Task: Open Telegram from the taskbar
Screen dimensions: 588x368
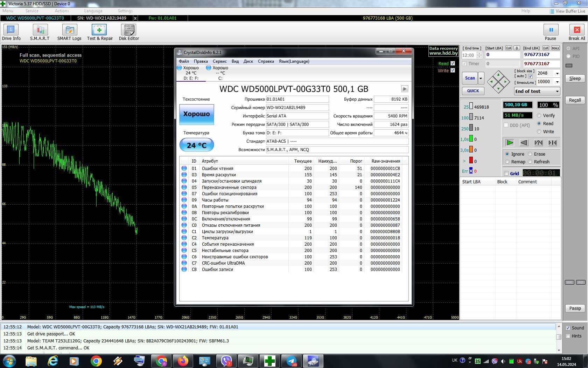Action: tap(291, 361)
